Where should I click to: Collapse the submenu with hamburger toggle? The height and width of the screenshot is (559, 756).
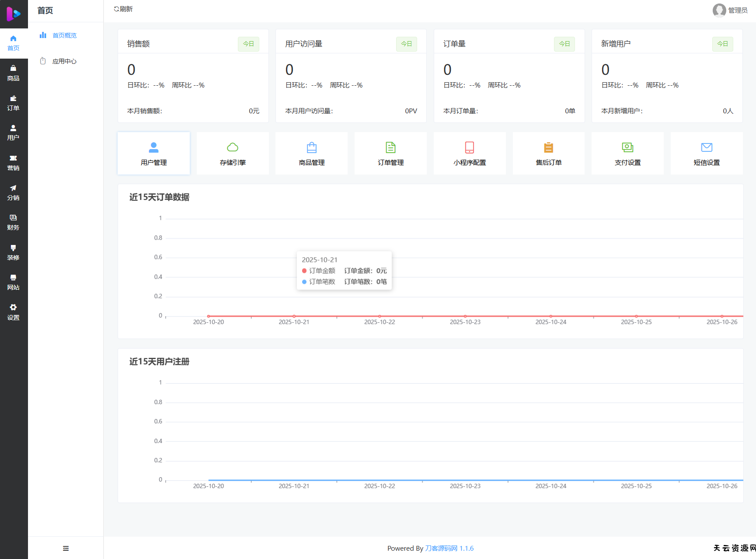[x=66, y=548]
